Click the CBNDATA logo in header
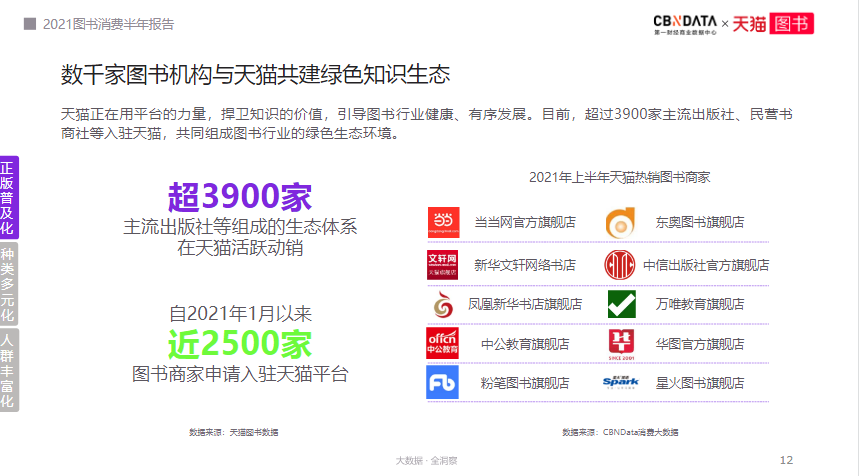Image resolution: width=859 pixels, height=476 pixels. pyautogui.click(x=685, y=25)
